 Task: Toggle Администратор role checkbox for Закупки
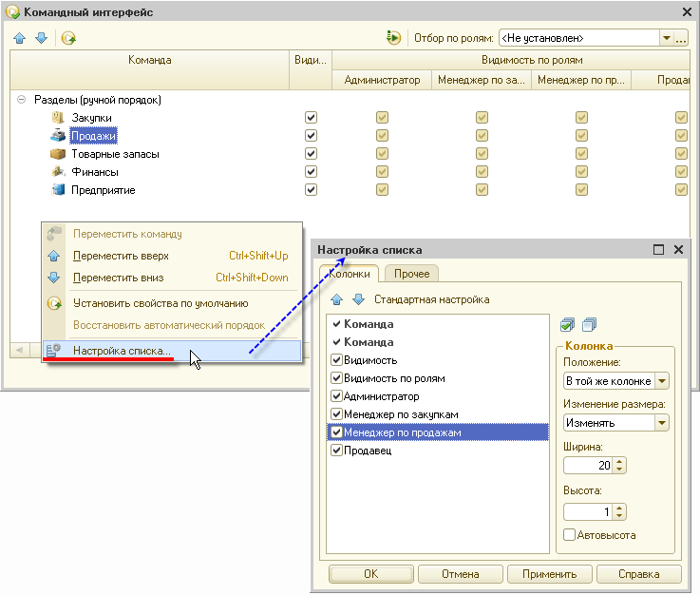382,118
